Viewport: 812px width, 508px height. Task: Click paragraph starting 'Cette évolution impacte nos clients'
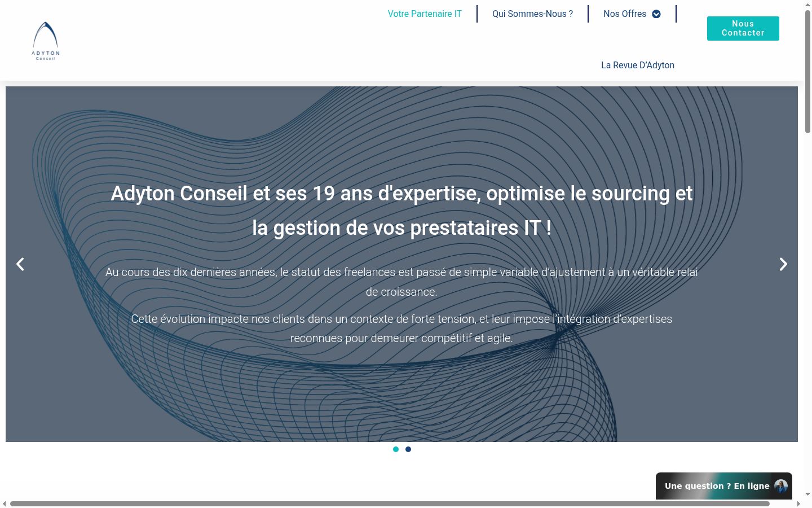(401, 329)
